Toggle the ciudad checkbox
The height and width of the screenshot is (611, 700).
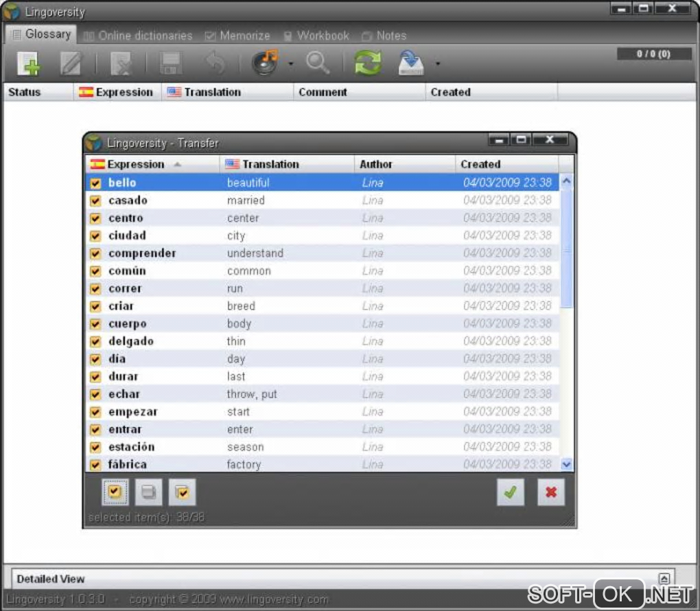[x=95, y=236]
